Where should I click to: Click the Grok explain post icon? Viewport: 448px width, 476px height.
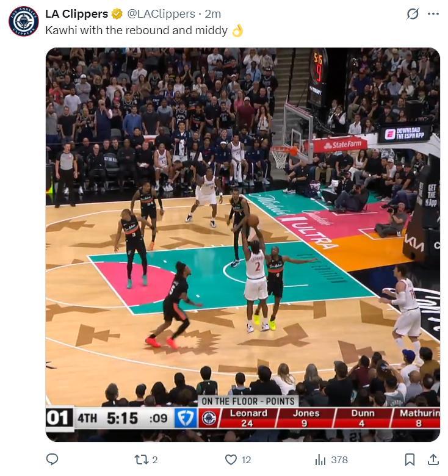pos(413,13)
